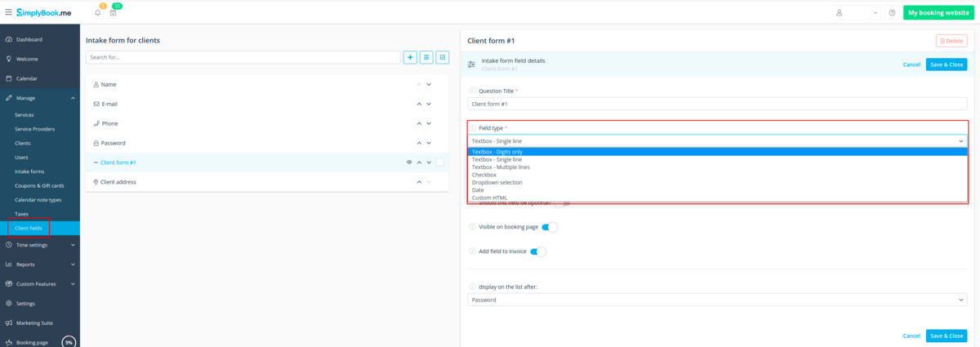Click the list view icon beside search
The image size is (980, 347).
[x=426, y=57]
